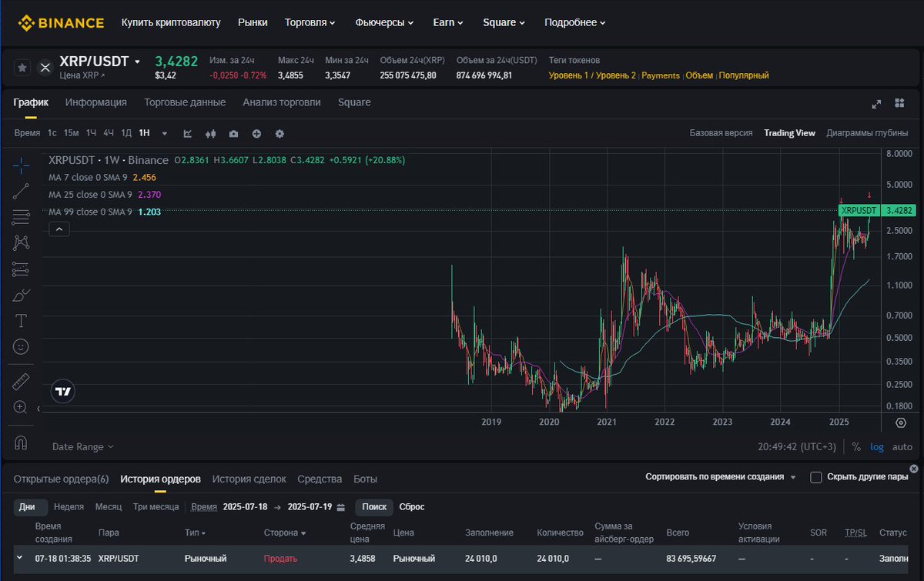
Task: Open more timeframes dropdown arrow
Action: [164, 133]
